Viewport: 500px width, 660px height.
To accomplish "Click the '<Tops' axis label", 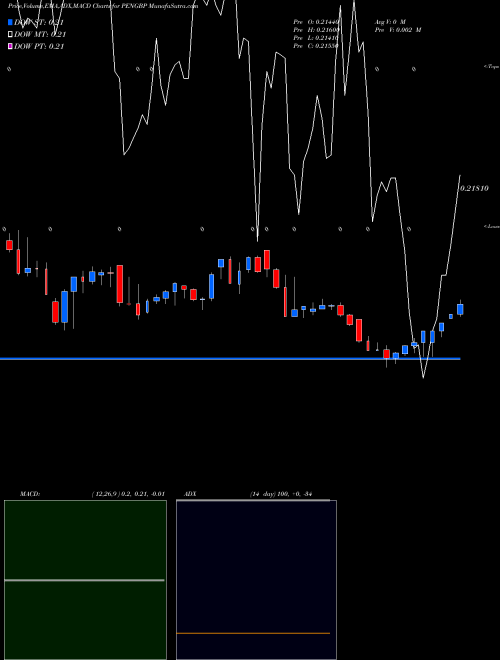I will click(x=492, y=67).
